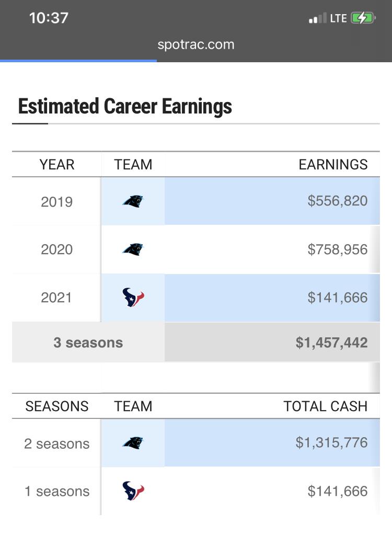Screen dimensions: 392x557
Task: Select the YEAR column header
Action: 57,164
